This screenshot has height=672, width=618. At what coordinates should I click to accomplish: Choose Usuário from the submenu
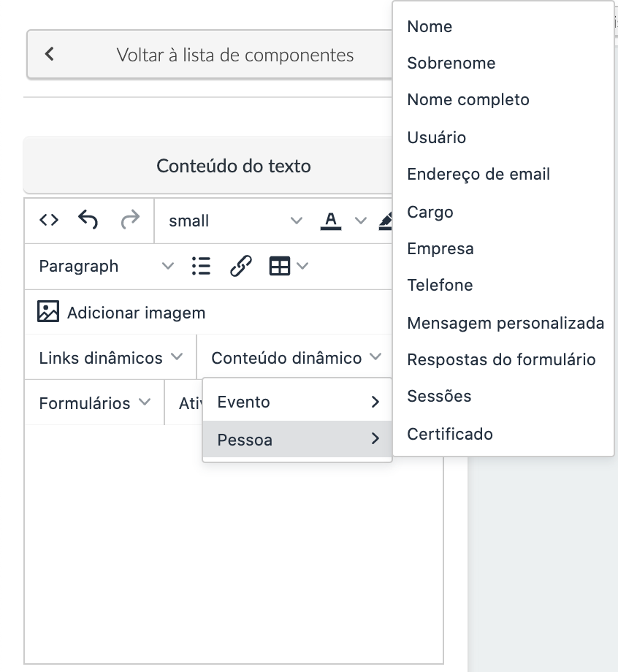[x=503, y=137]
